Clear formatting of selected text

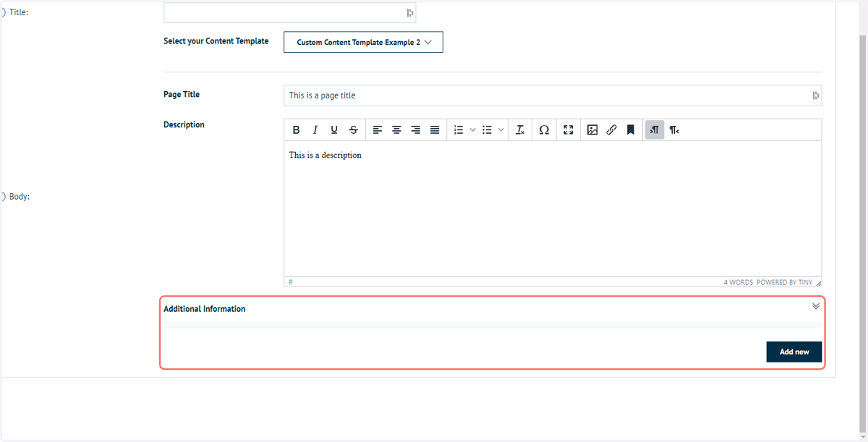[520, 130]
